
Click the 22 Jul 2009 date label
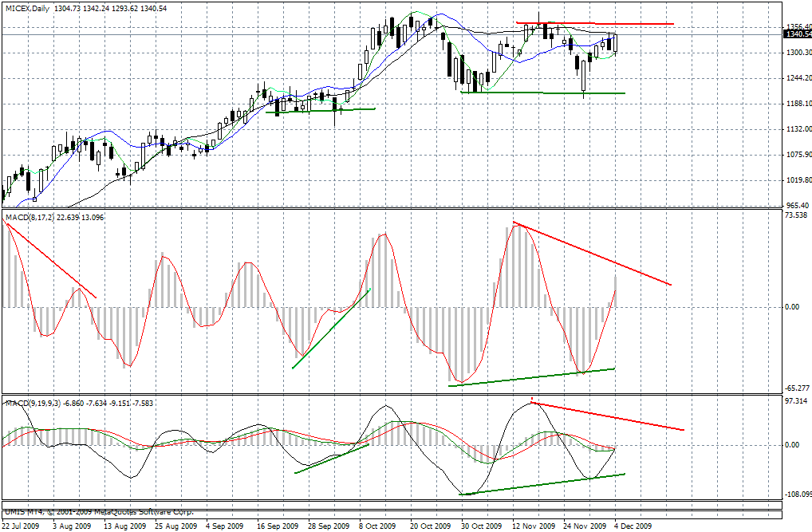pos(22,526)
